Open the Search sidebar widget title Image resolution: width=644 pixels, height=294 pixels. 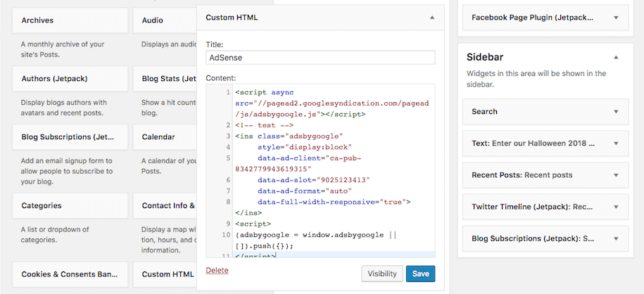(484, 112)
